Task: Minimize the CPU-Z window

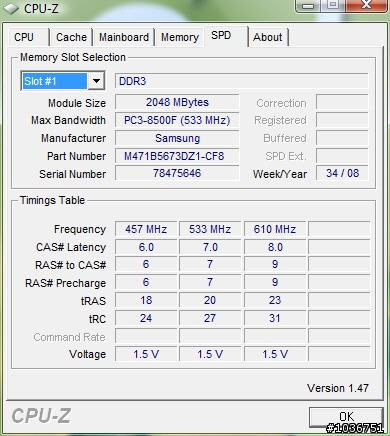Action: [308, 6]
